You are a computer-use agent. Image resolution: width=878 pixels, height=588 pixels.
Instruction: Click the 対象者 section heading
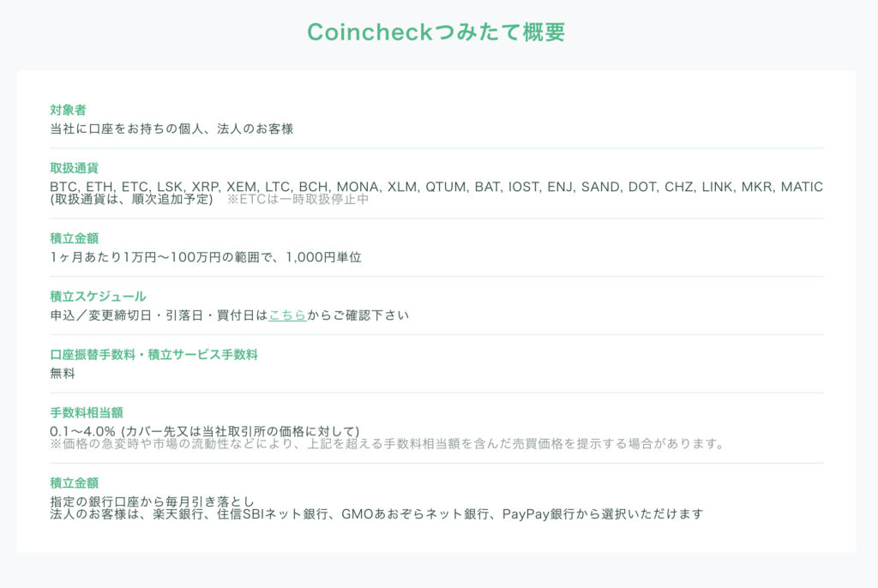pos(68,110)
